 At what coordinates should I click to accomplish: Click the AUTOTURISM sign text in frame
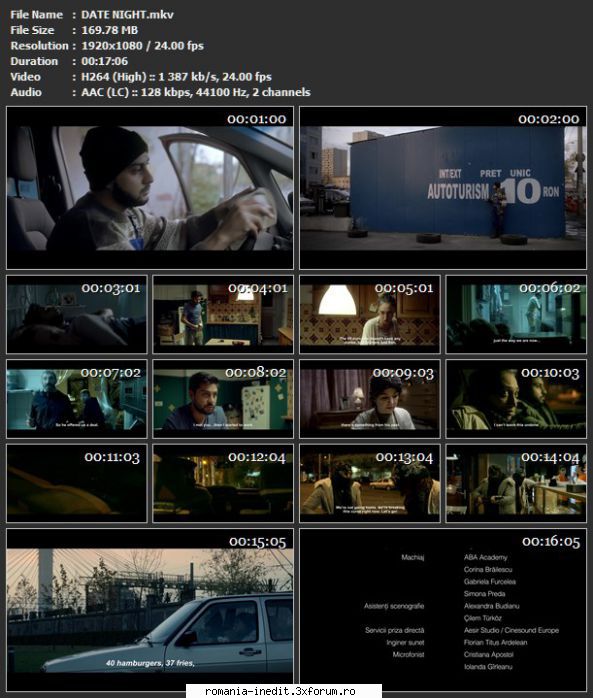click(458, 191)
